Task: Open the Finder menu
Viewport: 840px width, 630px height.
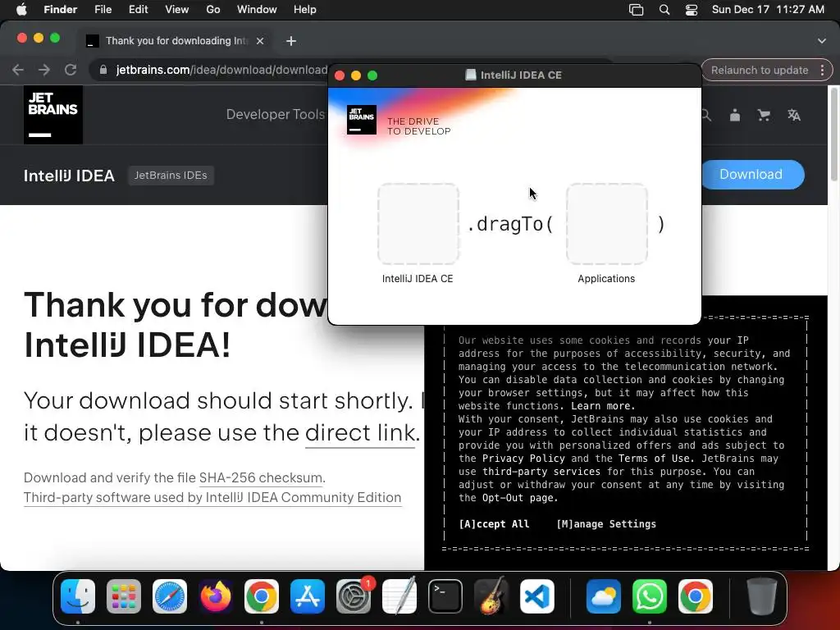Action: click(x=61, y=10)
